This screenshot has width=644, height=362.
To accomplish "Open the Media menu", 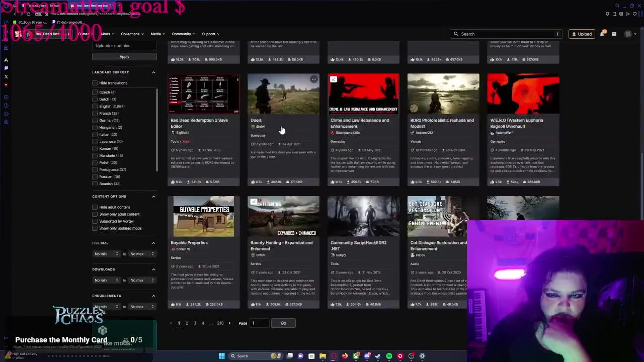I will click(157, 34).
